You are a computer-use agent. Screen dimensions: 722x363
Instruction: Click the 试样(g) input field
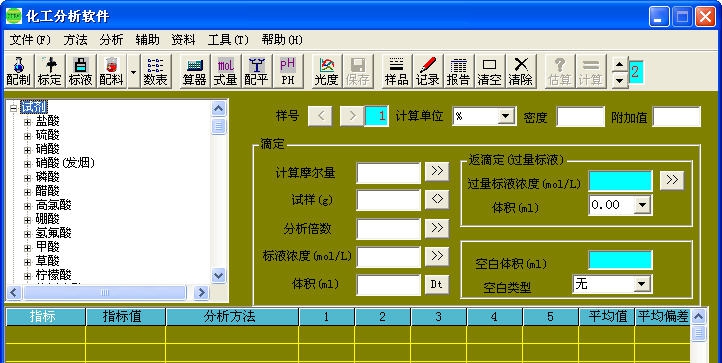pyautogui.click(x=389, y=200)
